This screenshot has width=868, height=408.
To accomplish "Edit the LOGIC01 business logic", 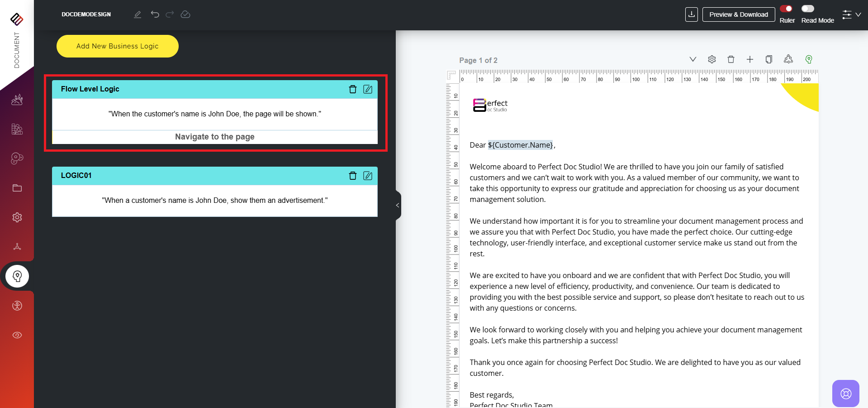I will click(x=368, y=176).
